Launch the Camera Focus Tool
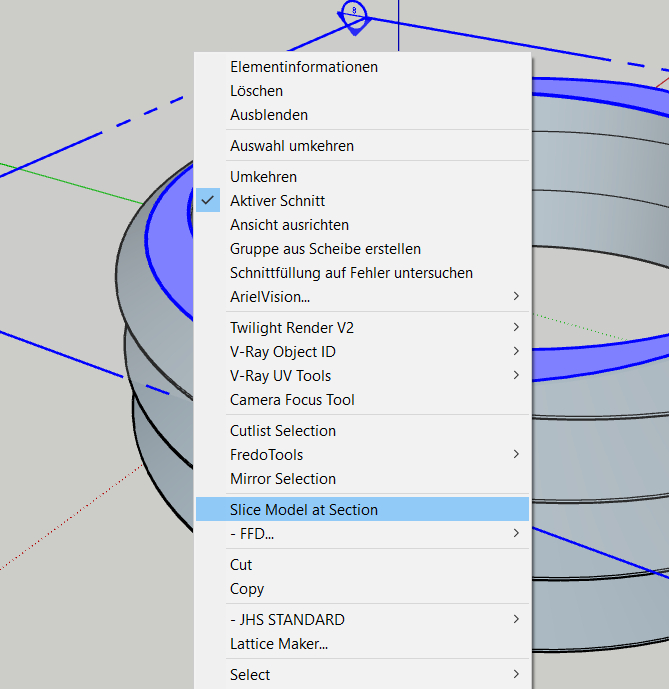Screen dimensions: 669x689 click(x=292, y=400)
